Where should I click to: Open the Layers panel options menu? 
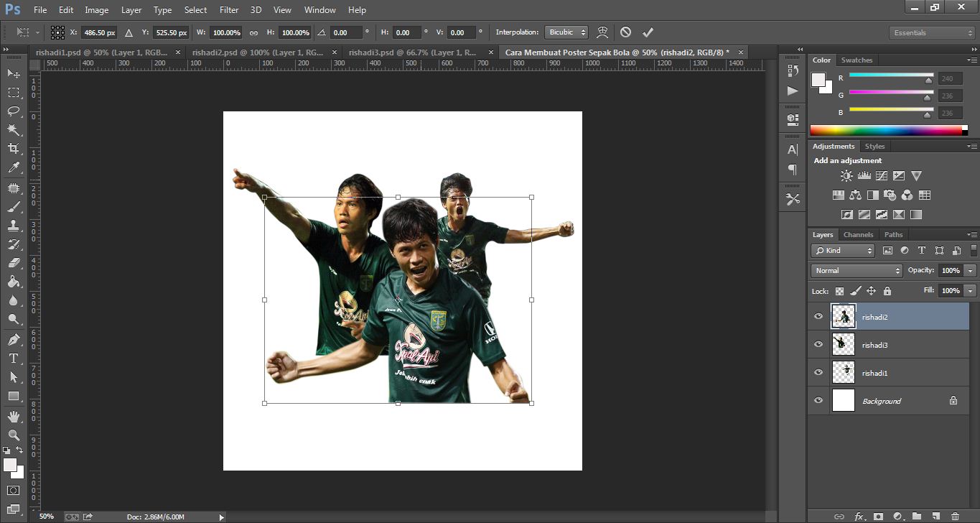point(972,235)
